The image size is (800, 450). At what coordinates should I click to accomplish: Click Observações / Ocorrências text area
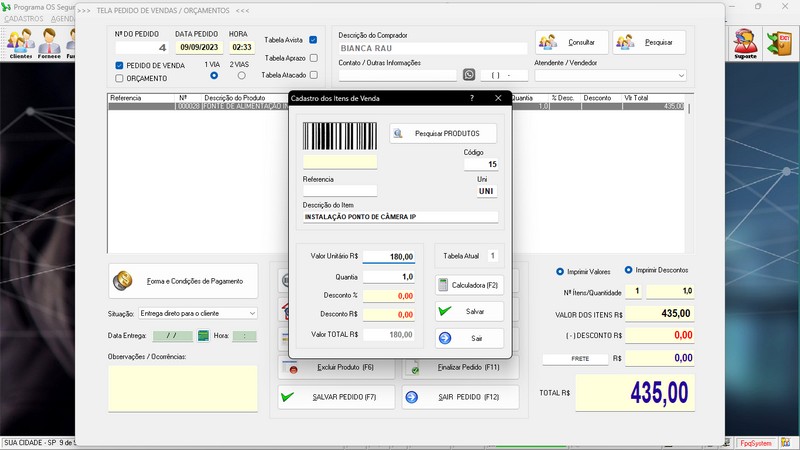click(x=183, y=388)
